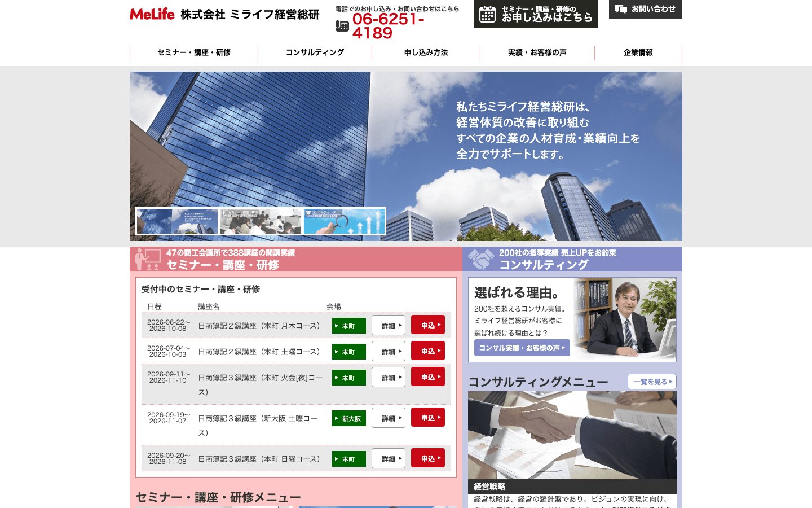Click 詳細 for 日商簿記2級 月木コース
Viewport: 812px width, 508px height.
389,325
